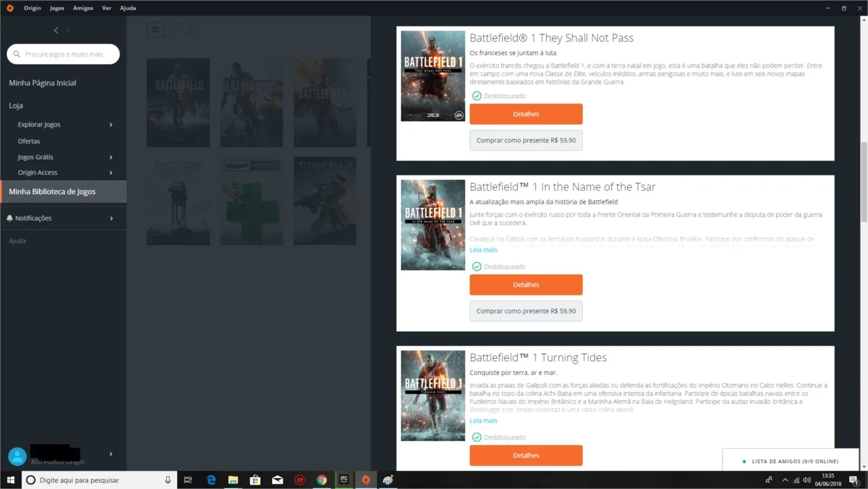The image size is (868, 489).
Task: Go back with the left navigation arrow
Action: tap(56, 30)
